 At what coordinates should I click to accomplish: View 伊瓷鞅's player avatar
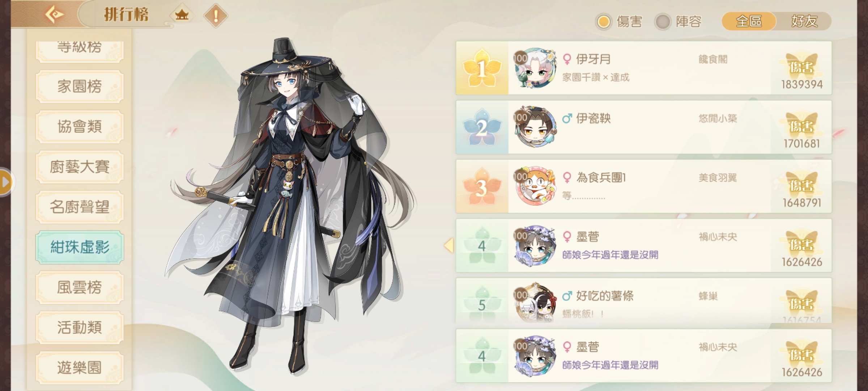click(535, 127)
